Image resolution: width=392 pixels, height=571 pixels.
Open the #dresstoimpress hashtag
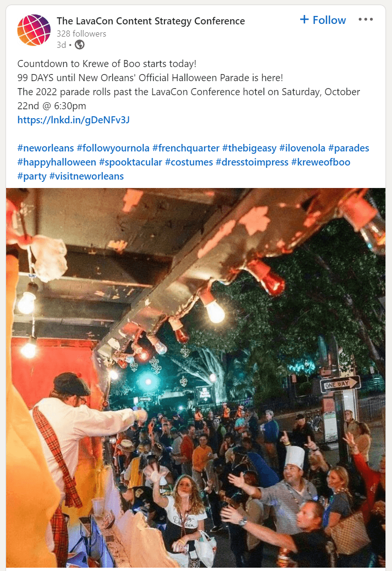[x=252, y=162]
